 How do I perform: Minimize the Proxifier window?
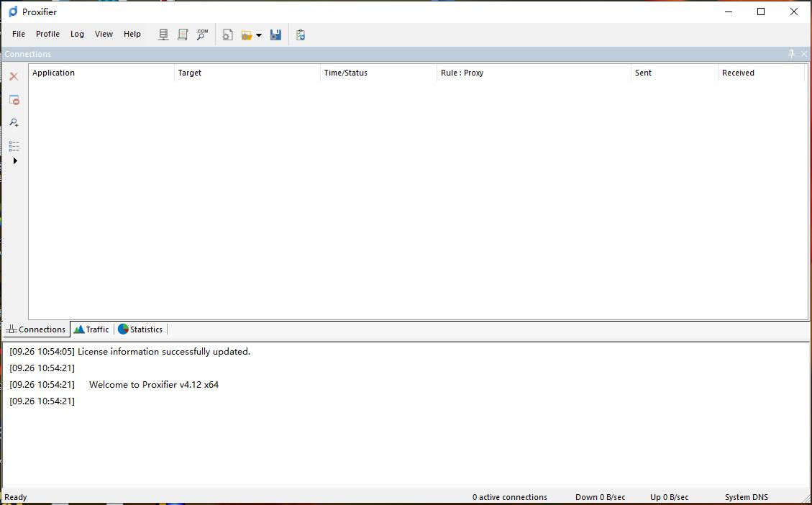click(x=729, y=12)
